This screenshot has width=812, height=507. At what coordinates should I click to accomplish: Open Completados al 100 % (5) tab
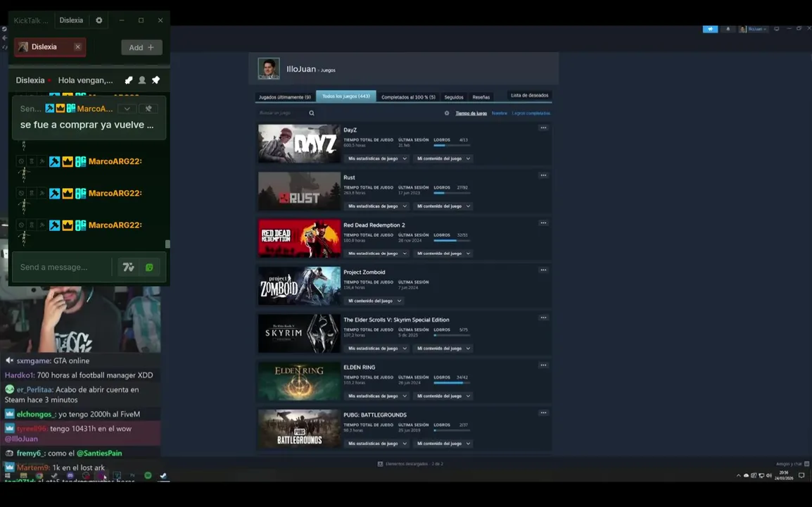pyautogui.click(x=408, y=97)
